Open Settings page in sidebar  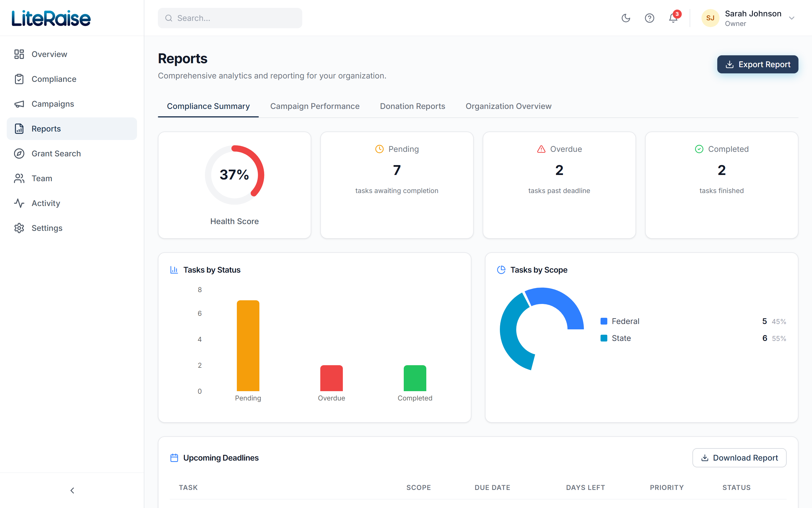72,228
